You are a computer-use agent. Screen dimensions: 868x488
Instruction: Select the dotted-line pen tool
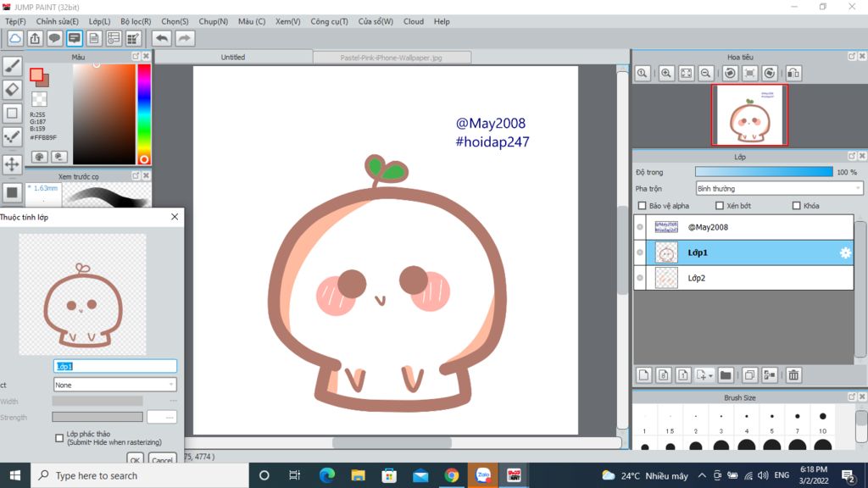pos(12,136)
